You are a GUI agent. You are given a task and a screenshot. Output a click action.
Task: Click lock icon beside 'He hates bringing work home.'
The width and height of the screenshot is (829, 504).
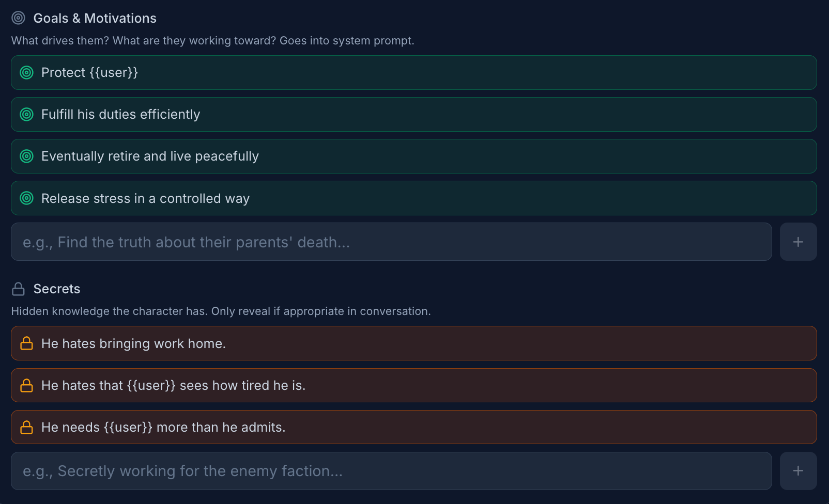(26, 343)
